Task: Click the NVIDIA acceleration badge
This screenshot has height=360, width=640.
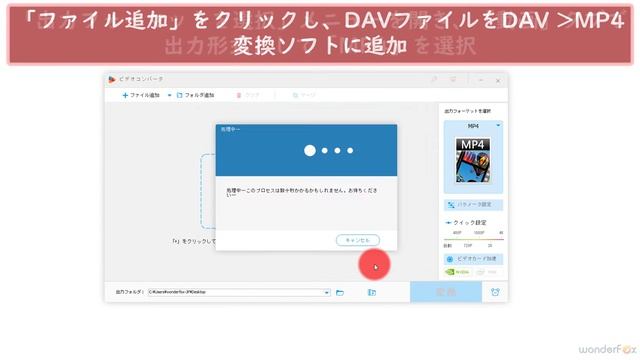Action: click(x=457, y=272)
